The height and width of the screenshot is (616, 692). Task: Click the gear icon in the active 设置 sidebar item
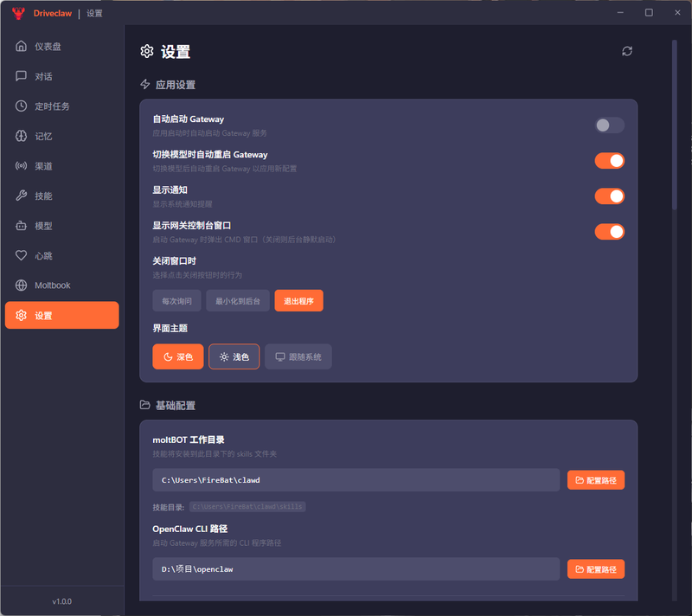coord(21,315)
